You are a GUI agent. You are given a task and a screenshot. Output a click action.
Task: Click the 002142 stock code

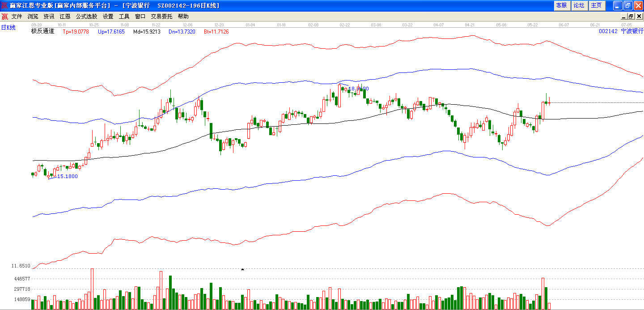pos(608,31)
